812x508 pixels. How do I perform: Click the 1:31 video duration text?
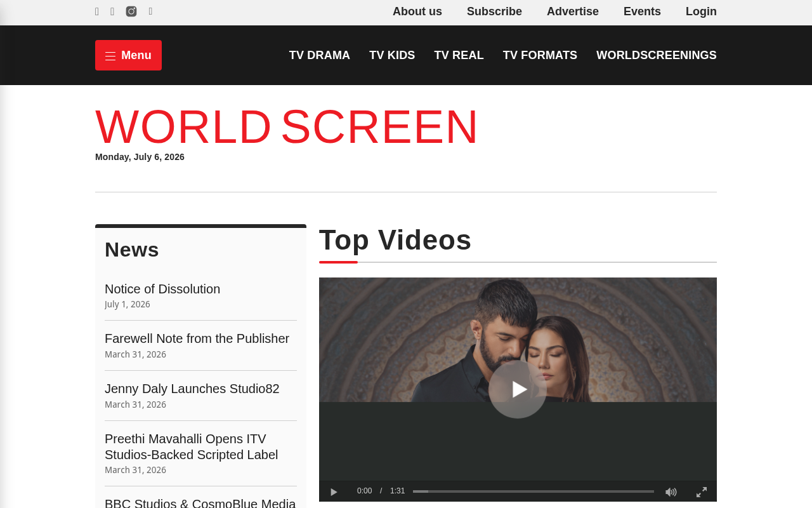coord(397,491)
